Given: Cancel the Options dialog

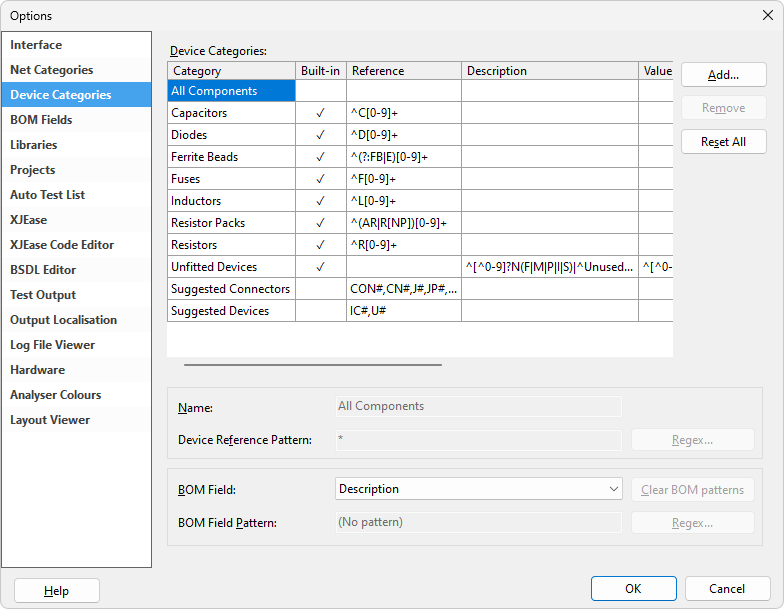Looking at the screenshot, I should (x=727, y=589).
